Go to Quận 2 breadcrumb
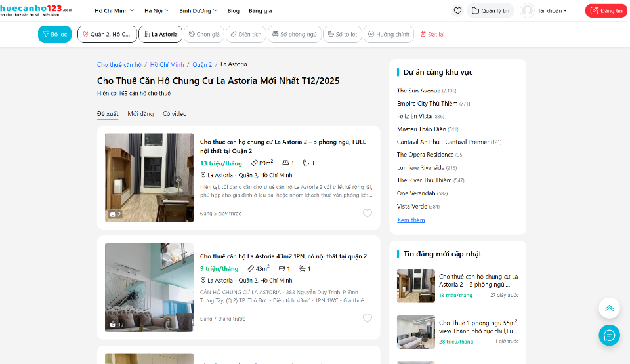Screen dimensions: 630x364 click(x=201, y=65)
